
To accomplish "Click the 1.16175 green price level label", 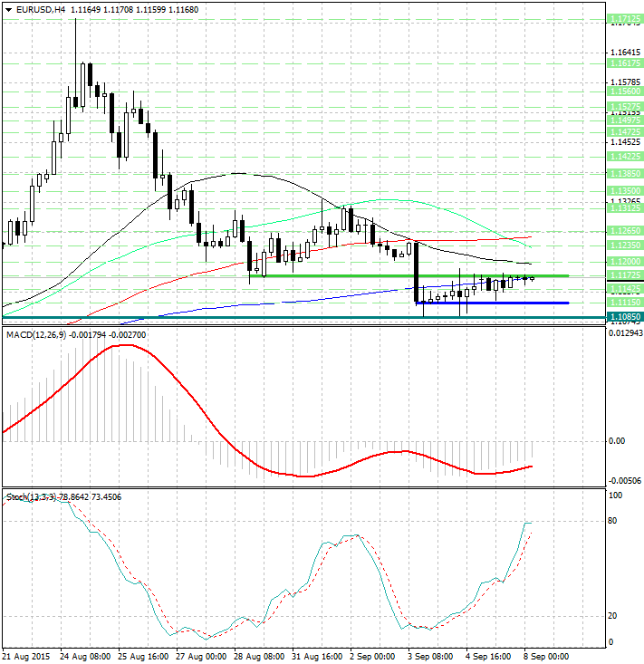I will click(625, 63).
